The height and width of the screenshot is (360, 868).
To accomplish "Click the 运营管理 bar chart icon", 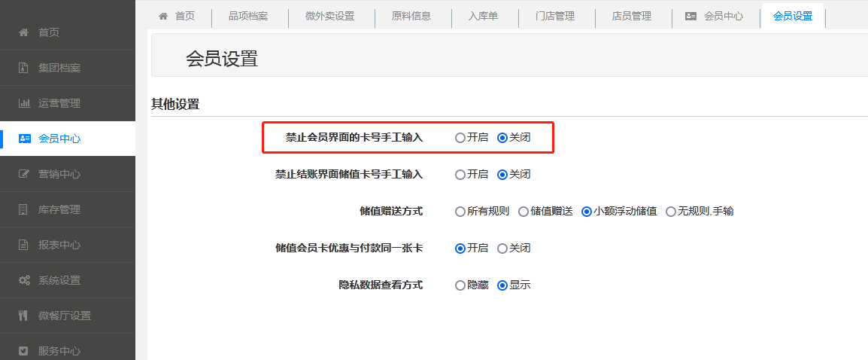I will [x=24, y=103].
